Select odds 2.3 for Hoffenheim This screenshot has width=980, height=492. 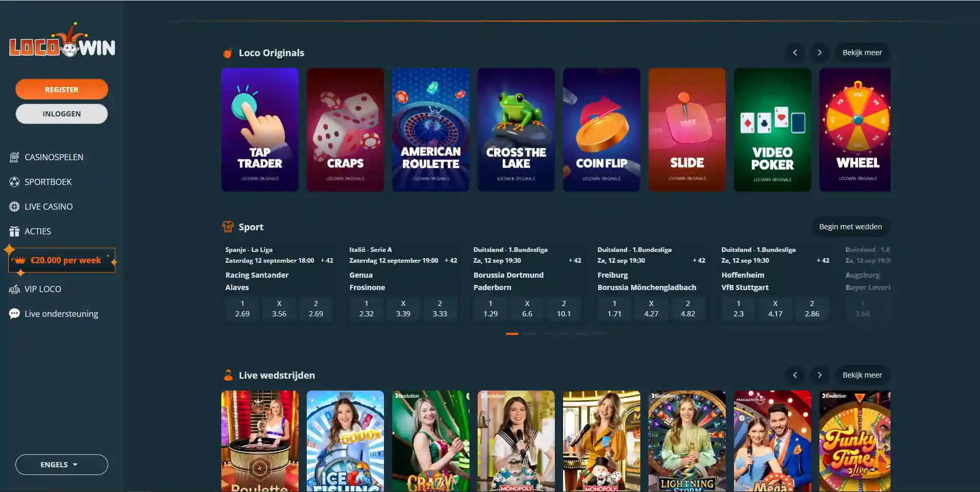(x=739, y=309)
